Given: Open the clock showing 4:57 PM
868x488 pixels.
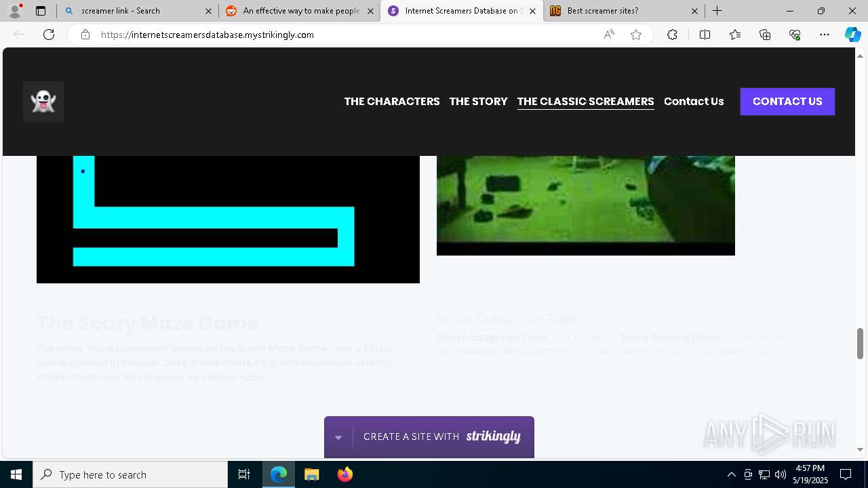Looking at the screenshot, I should (810, 474).
